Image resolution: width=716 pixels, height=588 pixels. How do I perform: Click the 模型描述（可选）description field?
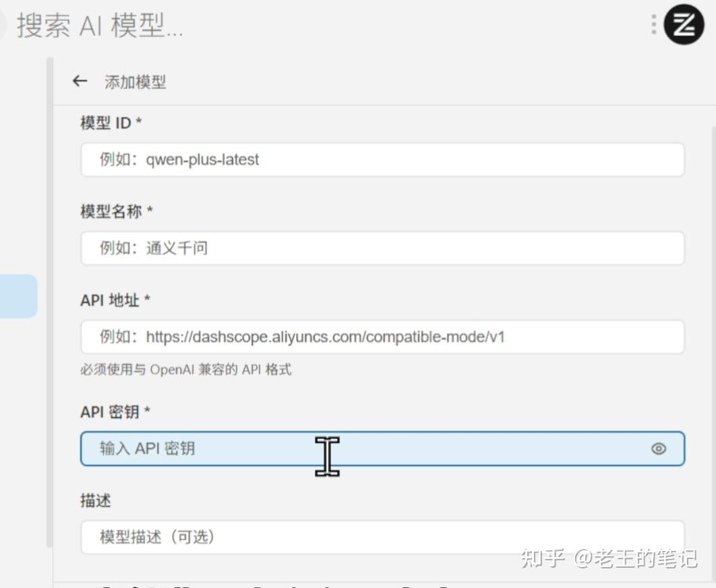[383, 537]
